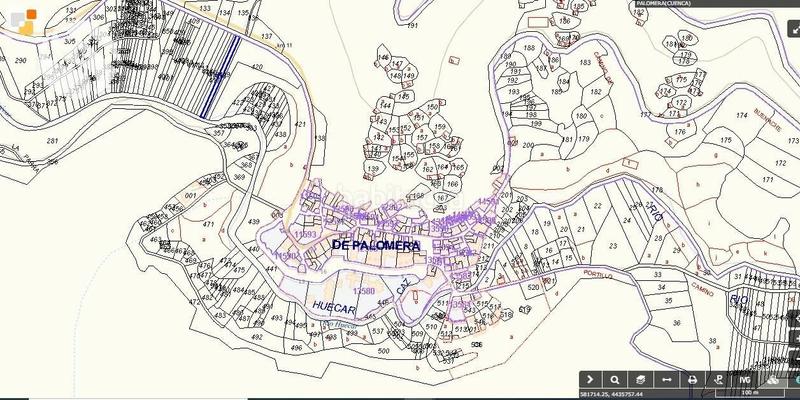Select parcel 281 on the map
Image resolution: width=800 pixels, height=400 pixels.
coord(52,141)
